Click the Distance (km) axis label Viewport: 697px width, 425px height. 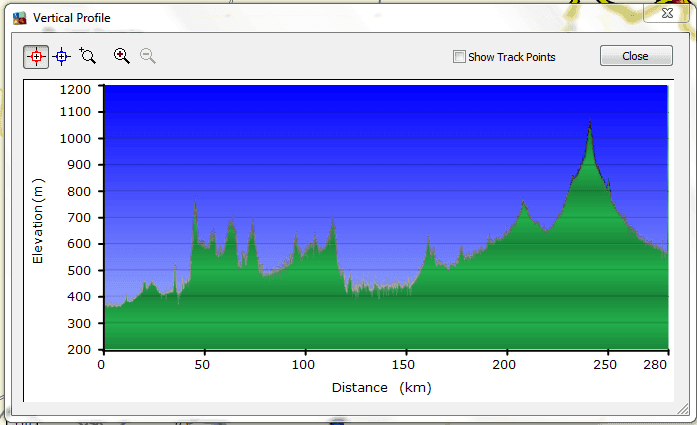(381, 388)
